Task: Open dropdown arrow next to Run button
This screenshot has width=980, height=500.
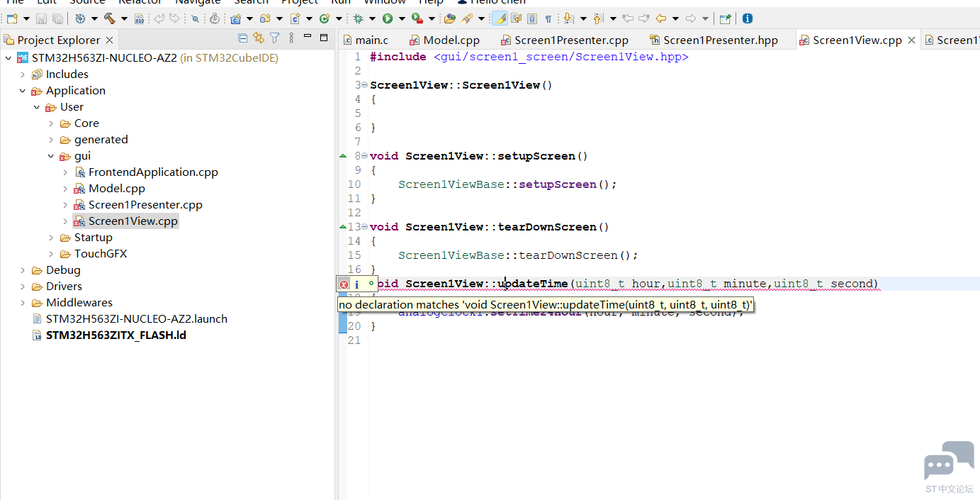Action: click(x=401, y=18)
